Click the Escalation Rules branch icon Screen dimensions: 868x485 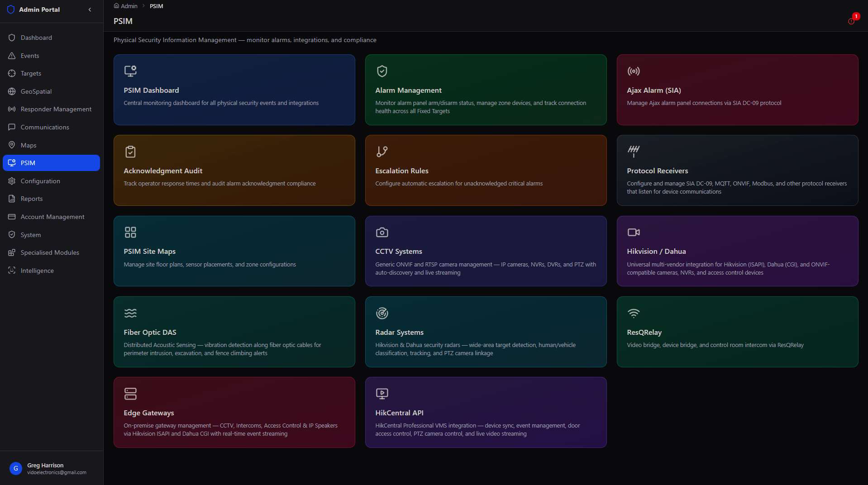coord(382,152)
